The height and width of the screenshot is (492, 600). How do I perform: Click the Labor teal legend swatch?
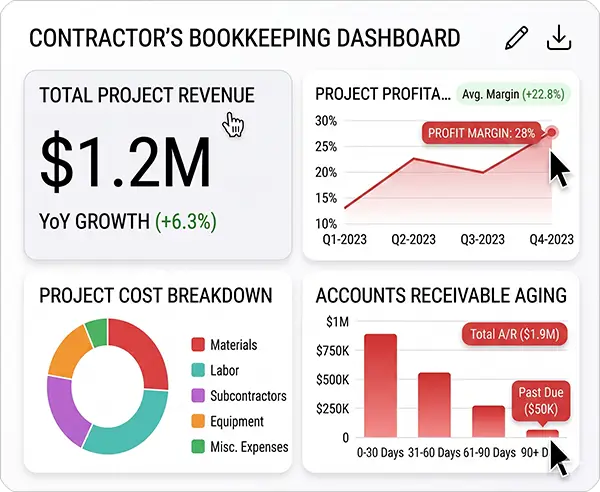click(198, 370)
